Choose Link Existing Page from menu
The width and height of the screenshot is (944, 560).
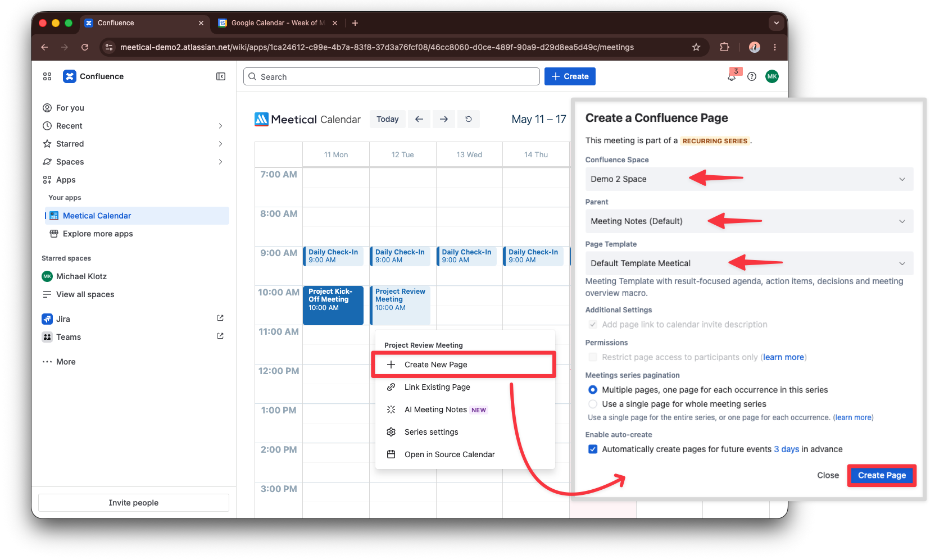(x=465, y=387)
